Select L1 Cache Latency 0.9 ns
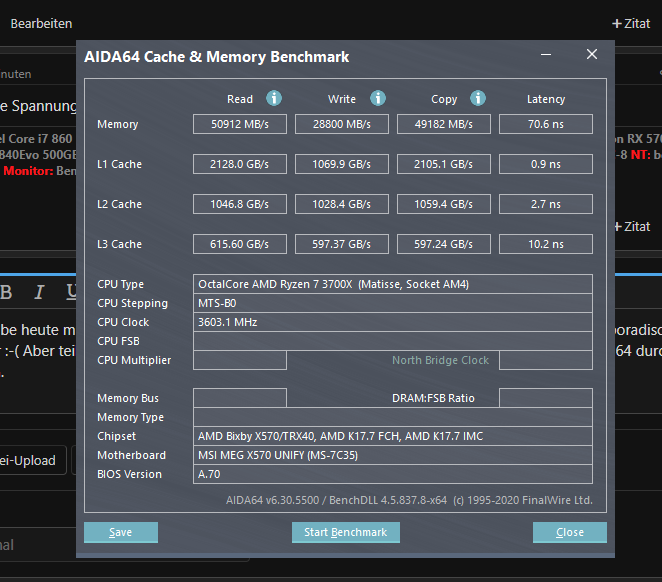Viewport: 662px width, 582px height. [x=546, y=164]
